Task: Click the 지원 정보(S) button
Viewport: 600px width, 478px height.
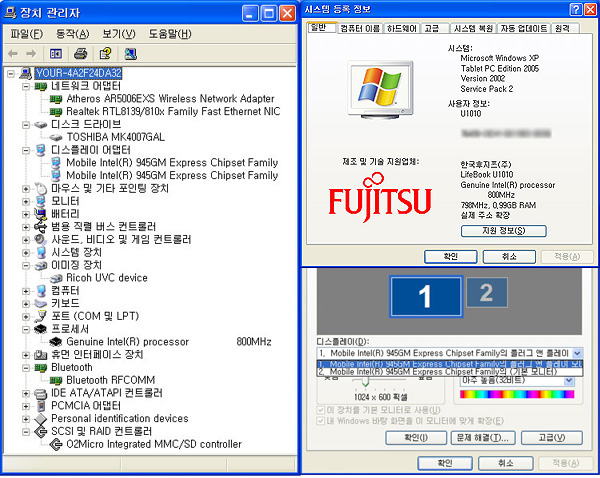Action: [504, 231]
